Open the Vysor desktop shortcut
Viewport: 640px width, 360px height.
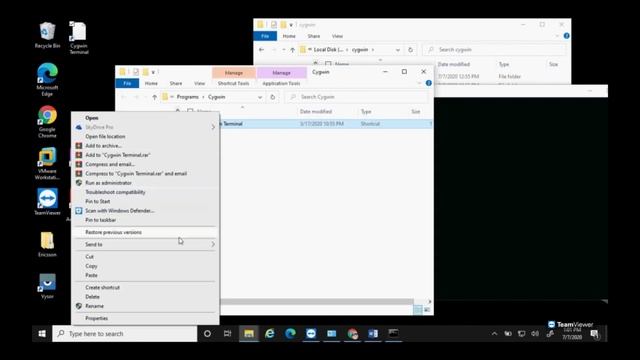click(x=47, y=286)
